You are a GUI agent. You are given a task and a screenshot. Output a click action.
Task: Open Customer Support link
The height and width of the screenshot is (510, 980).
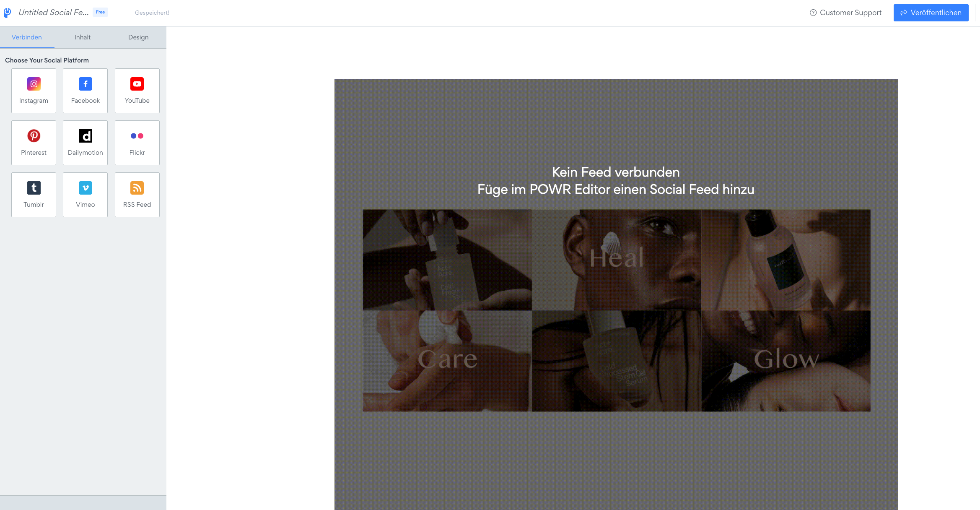point(845,13)
